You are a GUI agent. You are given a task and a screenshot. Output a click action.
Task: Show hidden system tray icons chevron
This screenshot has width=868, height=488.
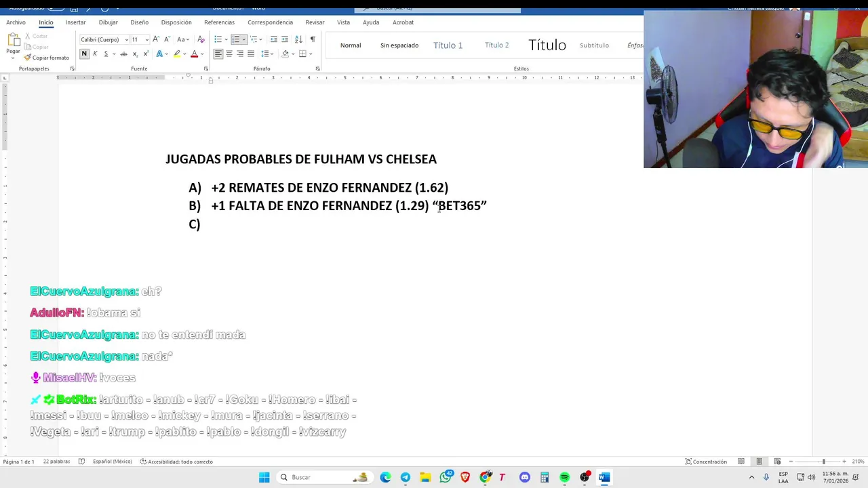point(751,477)
